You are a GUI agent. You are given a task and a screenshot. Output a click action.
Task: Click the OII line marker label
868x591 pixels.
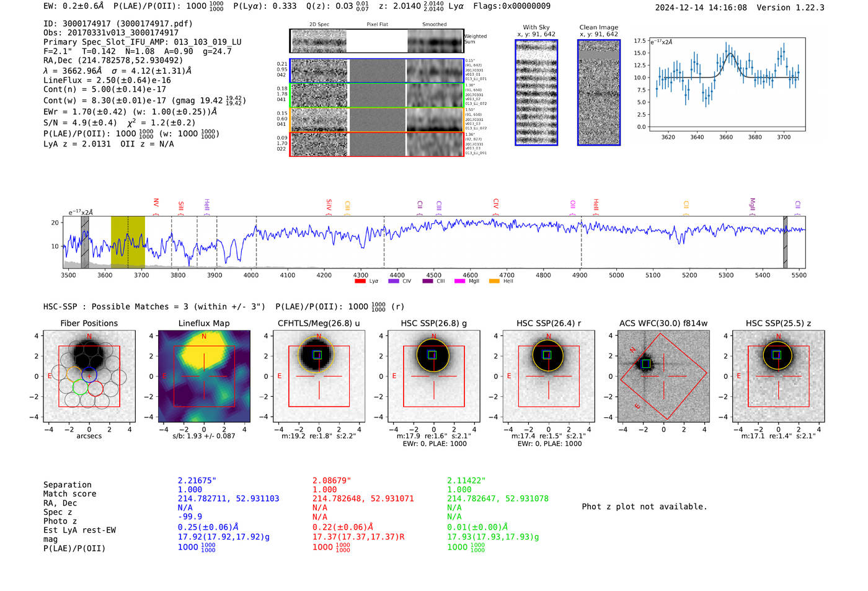[x=573, y=205]
